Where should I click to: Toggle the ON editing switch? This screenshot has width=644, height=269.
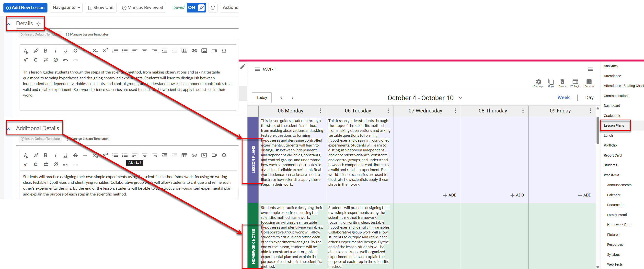(x=196, y=8)
